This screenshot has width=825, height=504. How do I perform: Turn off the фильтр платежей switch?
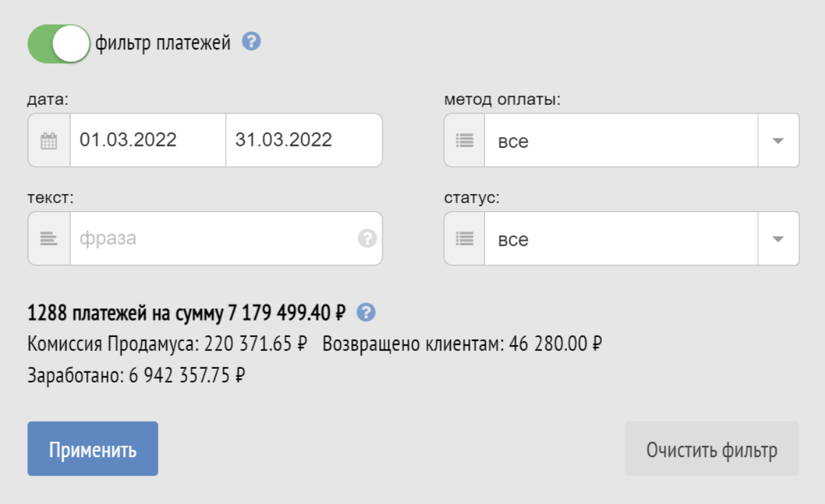[x=59, y=43]
